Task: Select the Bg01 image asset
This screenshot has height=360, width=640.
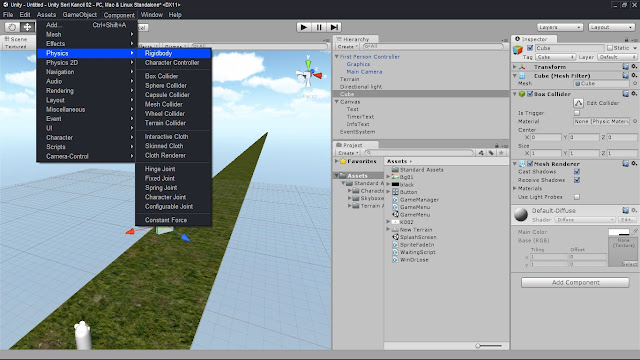Action: (x=403, y=177)
